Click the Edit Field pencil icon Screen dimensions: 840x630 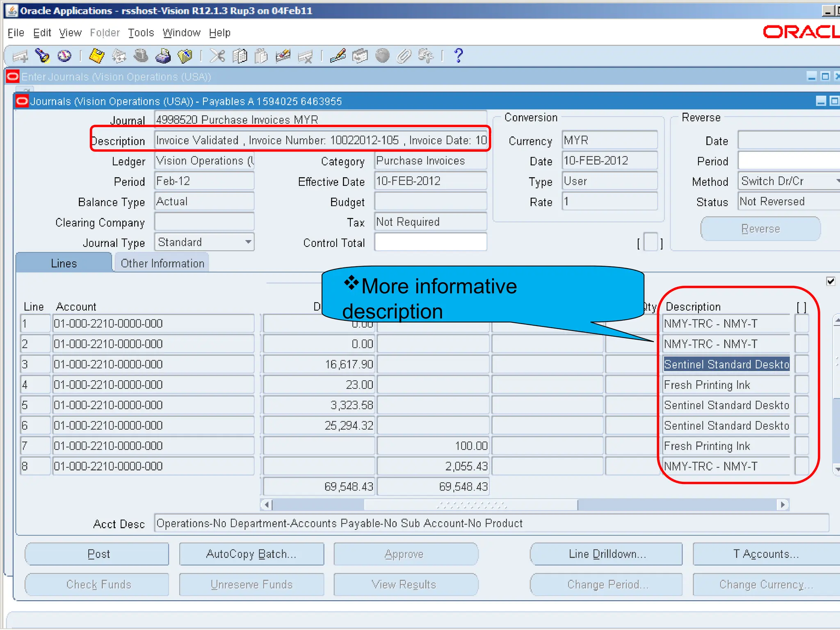coord(338,56)
